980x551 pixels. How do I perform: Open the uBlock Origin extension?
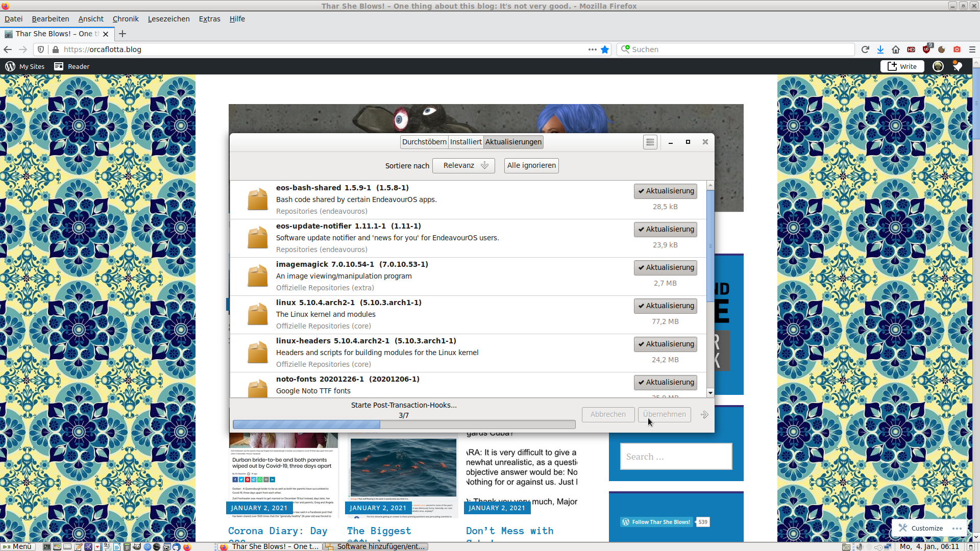pyautogui.click(x=926, y=49)
